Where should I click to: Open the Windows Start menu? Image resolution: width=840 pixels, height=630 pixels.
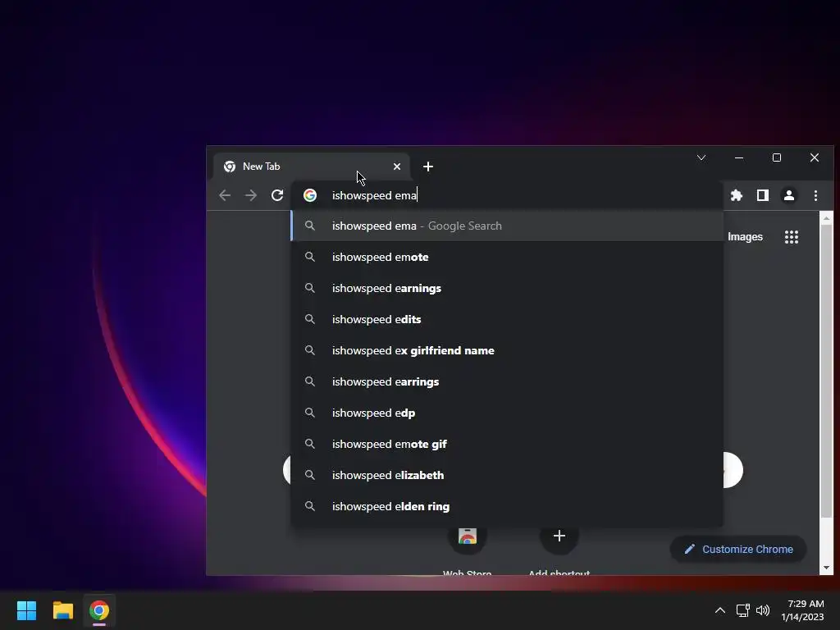(26, 610)
